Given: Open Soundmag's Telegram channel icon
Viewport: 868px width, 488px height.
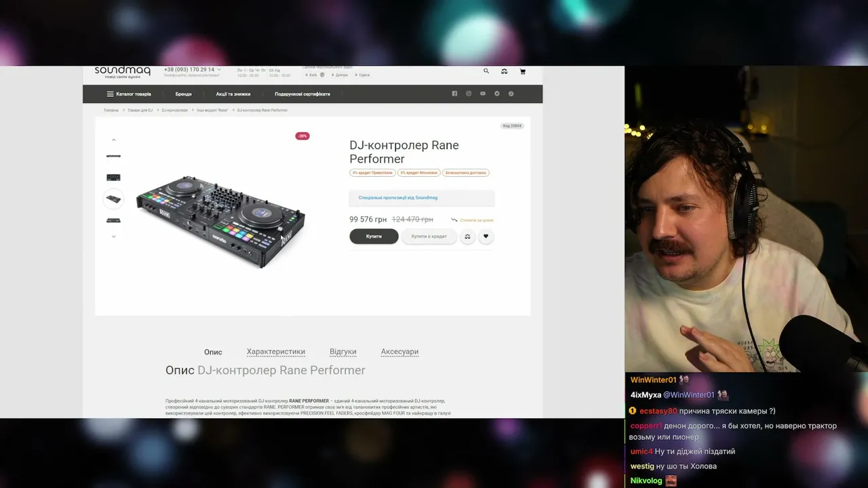Looking at the screenshot, I should (497, 94).
